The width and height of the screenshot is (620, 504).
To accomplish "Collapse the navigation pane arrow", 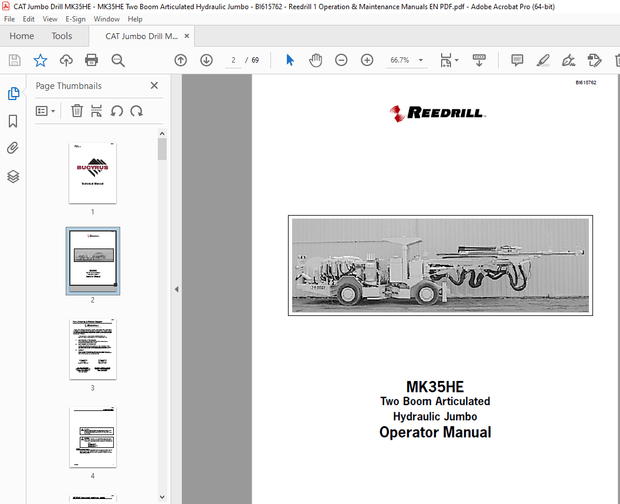I will coord(177,289).
